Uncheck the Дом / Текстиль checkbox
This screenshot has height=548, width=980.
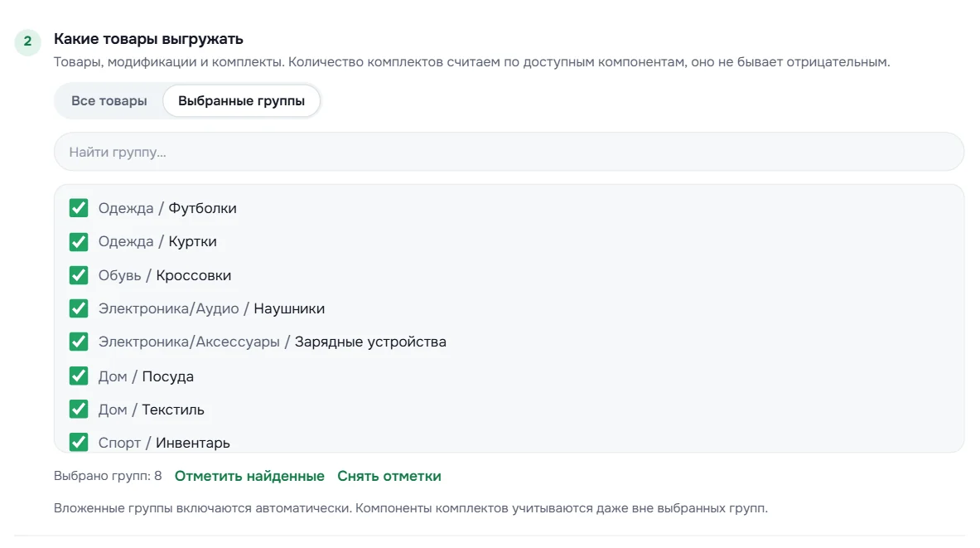[x=79, y=409]
